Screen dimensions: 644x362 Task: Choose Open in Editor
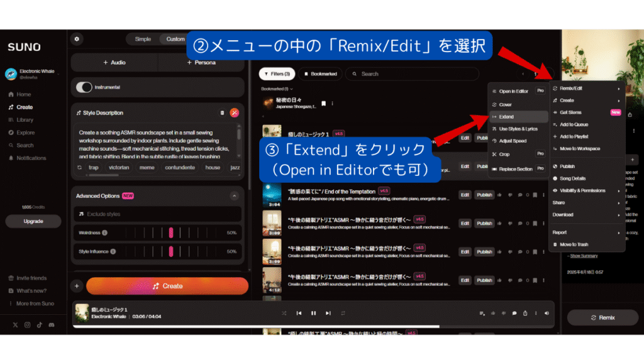click(x=519, y=91)
